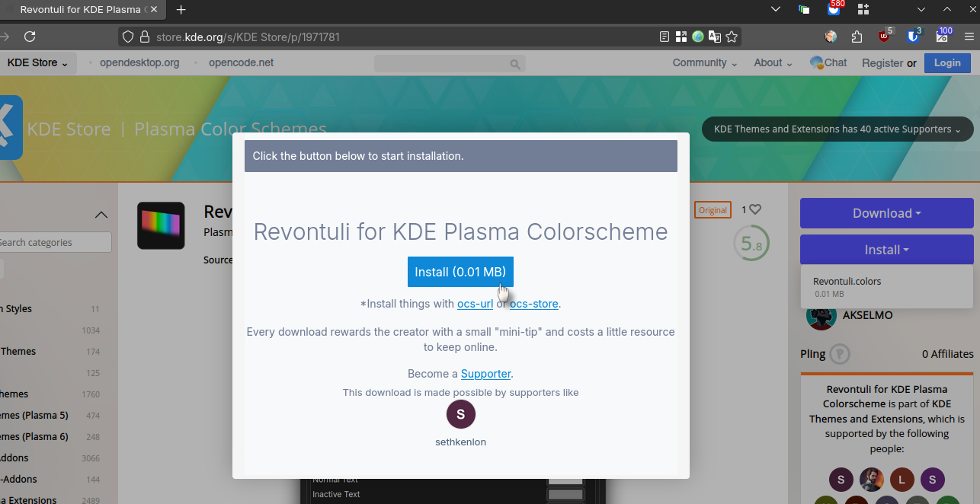Translate this page
The width and height of the screenshot is (980, 504).
pyautogui.click(x=715, y=37)
